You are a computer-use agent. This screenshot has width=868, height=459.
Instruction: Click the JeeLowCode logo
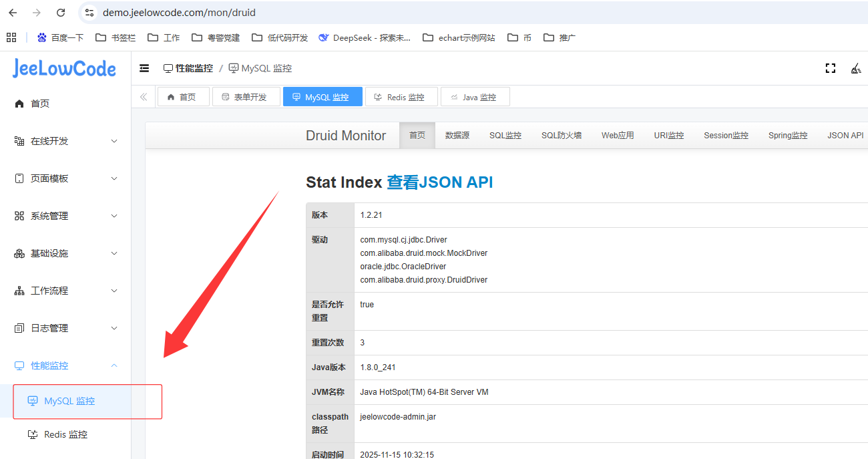point(64,68)
